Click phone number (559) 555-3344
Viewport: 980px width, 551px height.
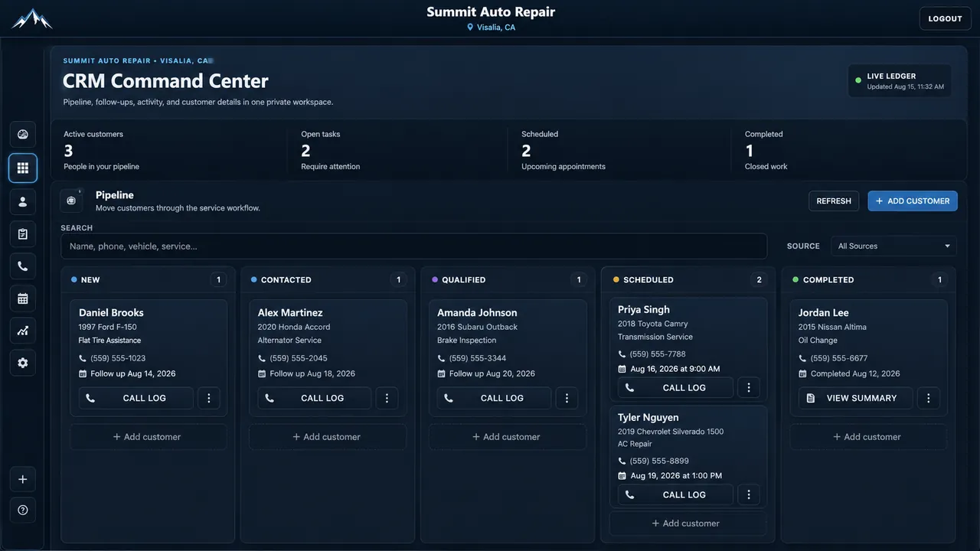coord(478,358)
